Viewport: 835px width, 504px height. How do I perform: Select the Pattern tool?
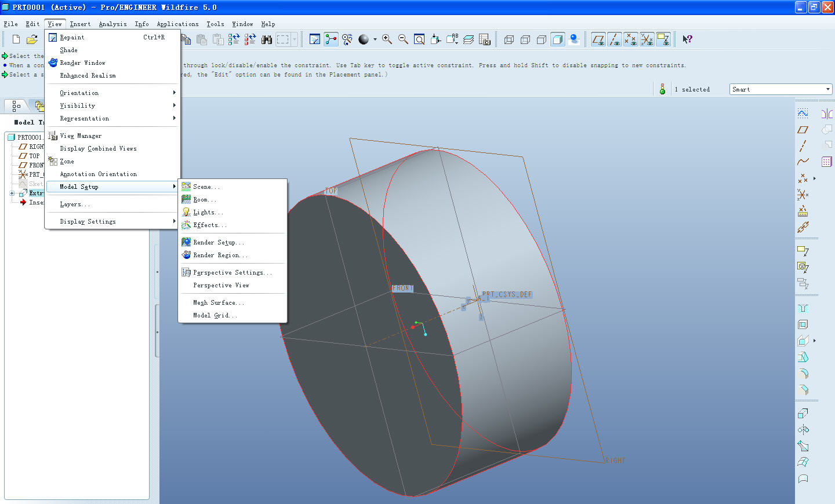click(827, 162)
